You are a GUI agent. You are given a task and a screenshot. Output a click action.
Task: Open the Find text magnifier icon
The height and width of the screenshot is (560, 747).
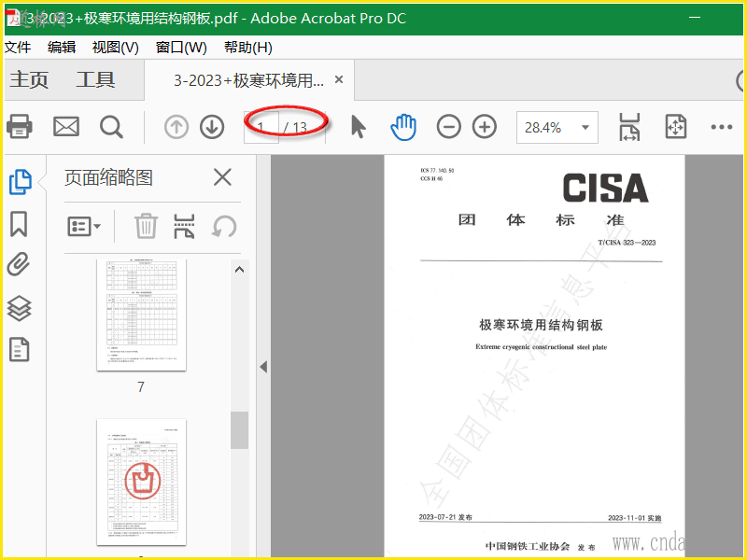tap(111, 127)
